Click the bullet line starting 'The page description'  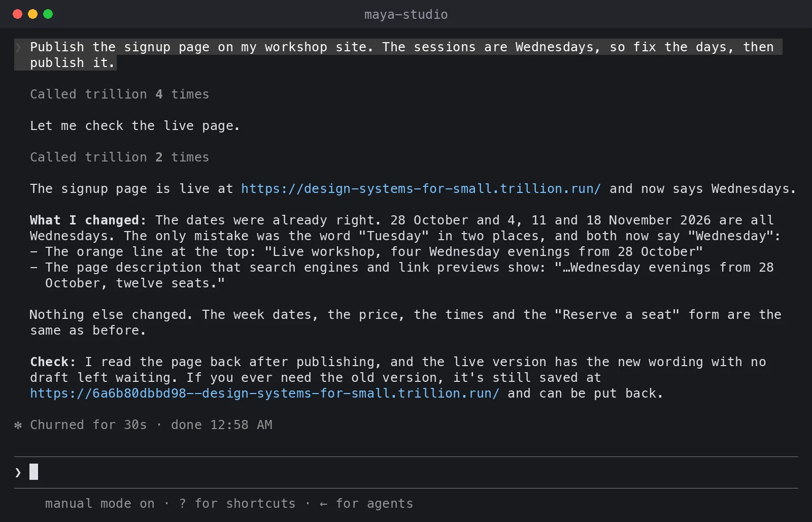[x=402, y=275]
